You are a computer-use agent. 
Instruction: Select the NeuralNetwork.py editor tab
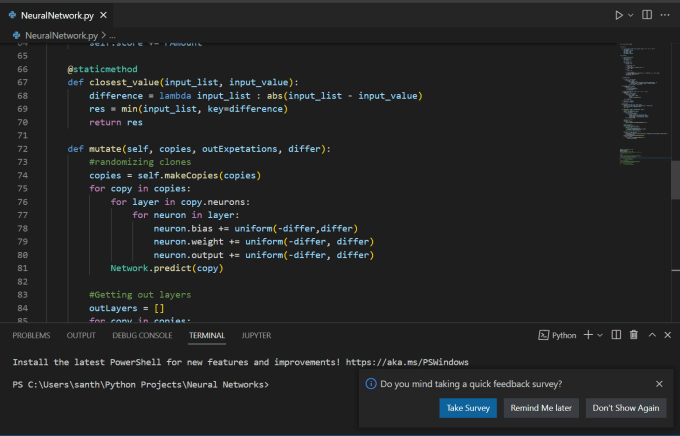(58, 16)
